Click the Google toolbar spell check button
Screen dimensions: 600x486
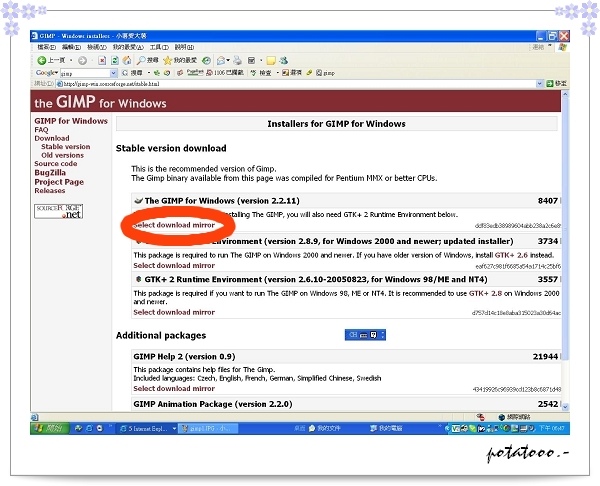pyautogui.click(x=261, y=73)
